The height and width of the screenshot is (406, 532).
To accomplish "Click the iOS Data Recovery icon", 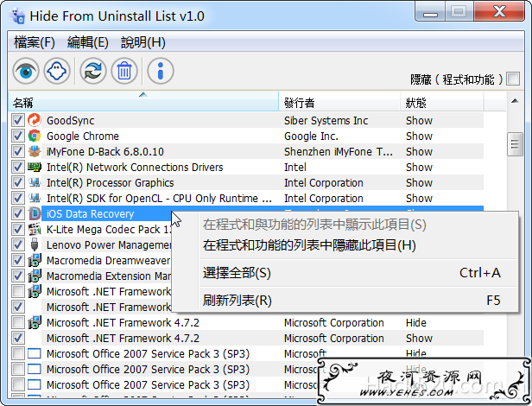I will point(35,213).
